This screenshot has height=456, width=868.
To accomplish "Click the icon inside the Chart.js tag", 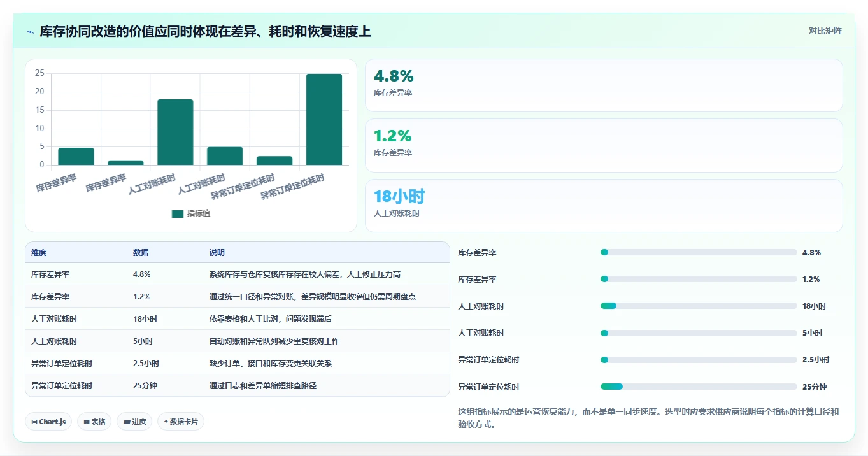I will pyautogui.click(x=34, y=422).
